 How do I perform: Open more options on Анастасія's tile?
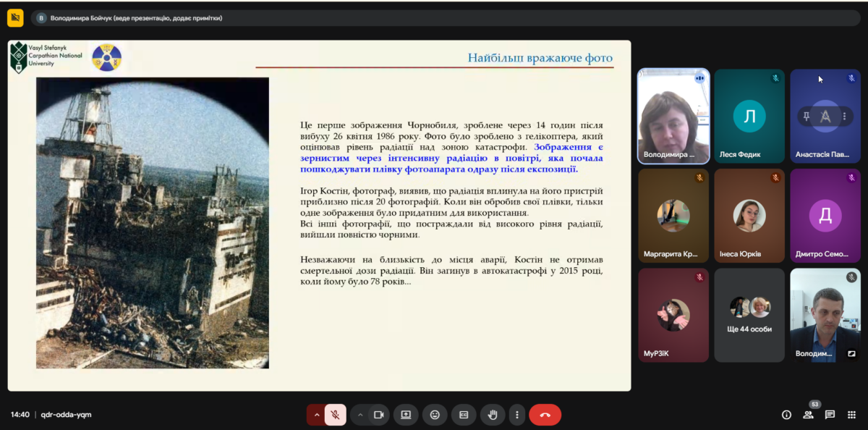pos(844,117)
